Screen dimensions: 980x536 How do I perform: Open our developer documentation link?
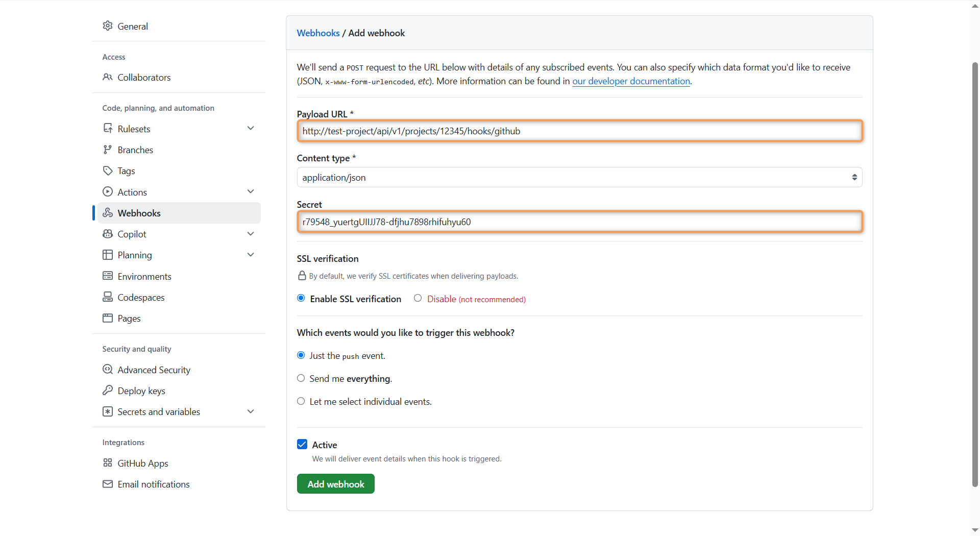(x=631, y=81)
